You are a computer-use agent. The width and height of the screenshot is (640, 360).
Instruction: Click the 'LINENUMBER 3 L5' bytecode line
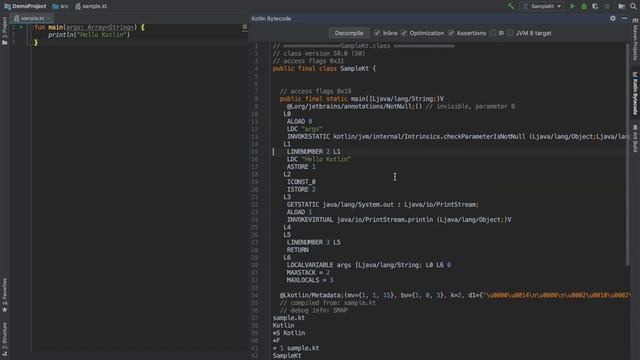pos(313,242)
